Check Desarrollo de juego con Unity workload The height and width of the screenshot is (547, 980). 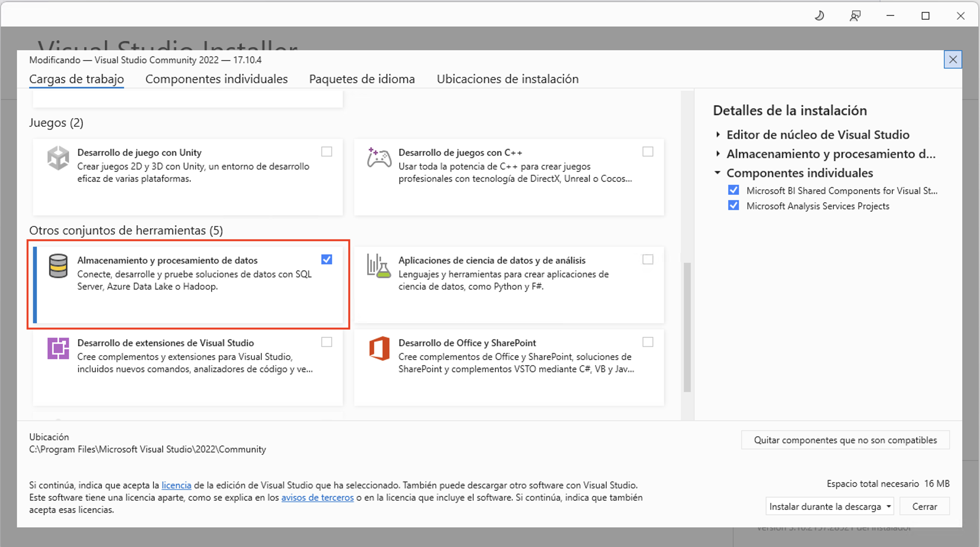coord(327,152)
